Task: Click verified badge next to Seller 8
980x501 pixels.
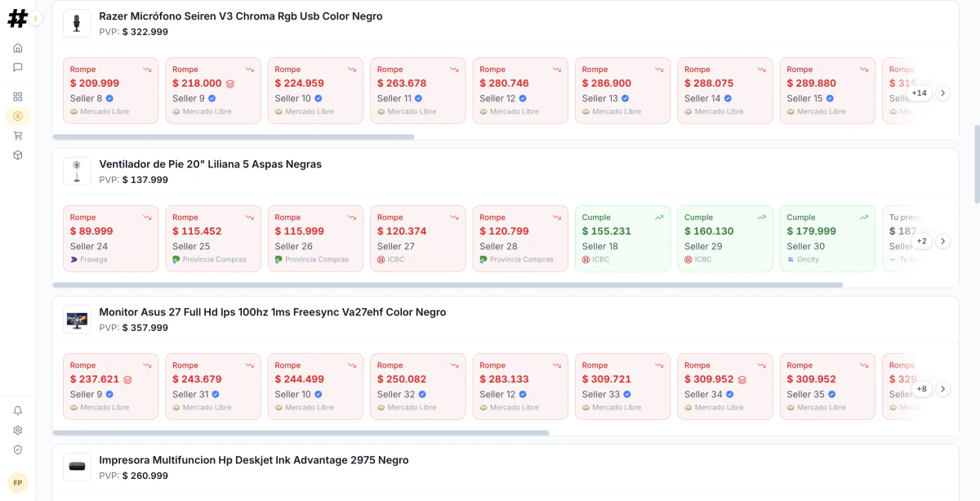Action: [x=109, y=98]
